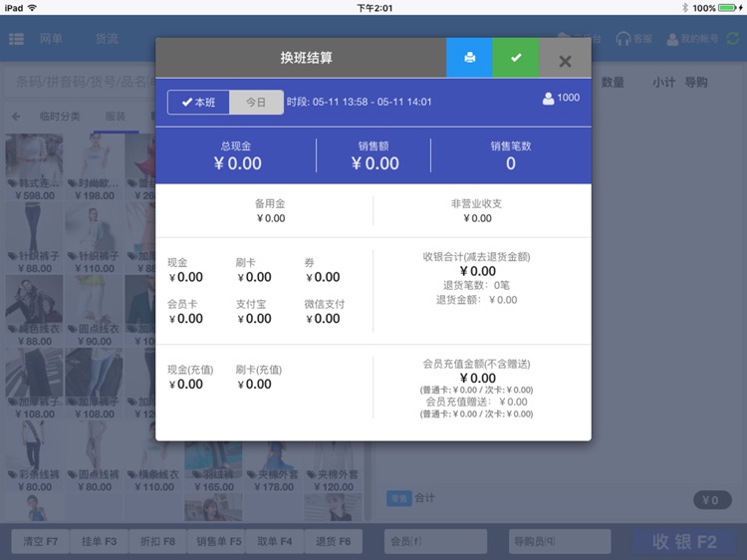The height and width of the screenshot is (560, 747).
Task: Click the 非营业收支 ¥0.00 entry
Action: [477, 210]
